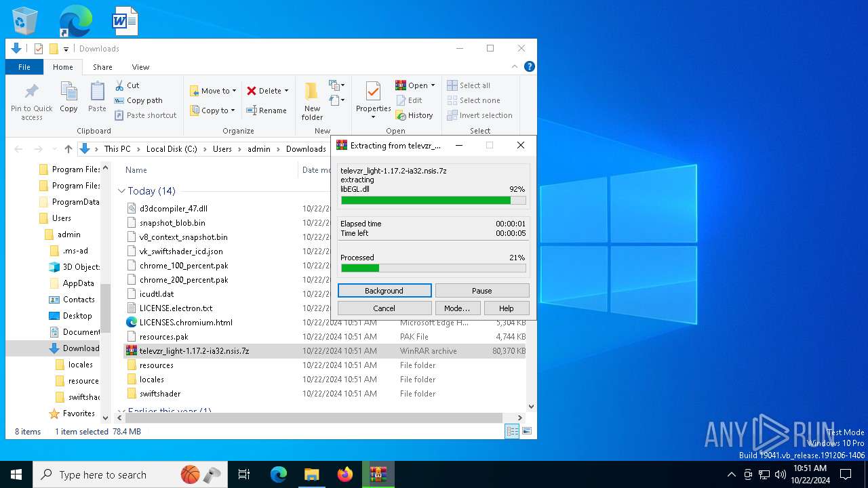Click the libEGL.dll file progress bar
The height and width of the screenshot is (488, 868).
point(433,201)
